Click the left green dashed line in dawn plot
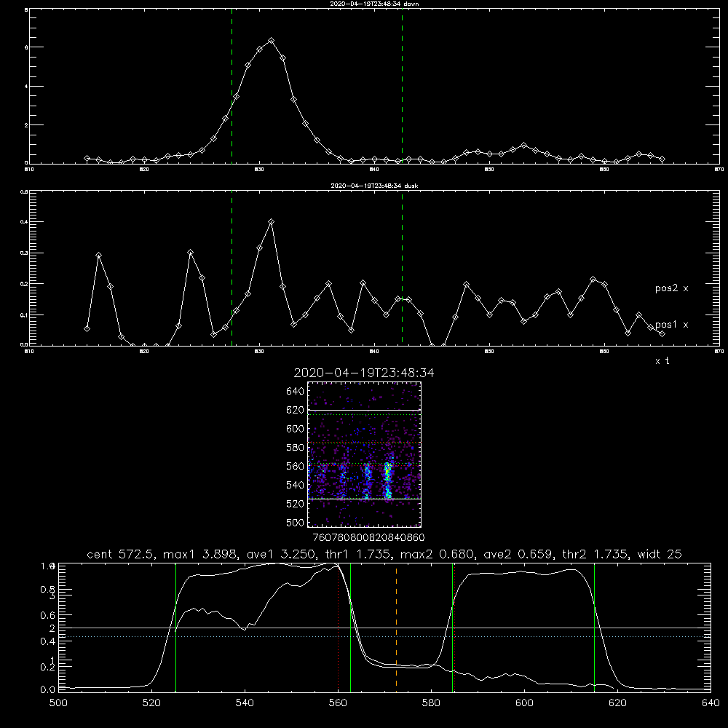Viewport: 728px width, 728px height. [x=232, y=87]
